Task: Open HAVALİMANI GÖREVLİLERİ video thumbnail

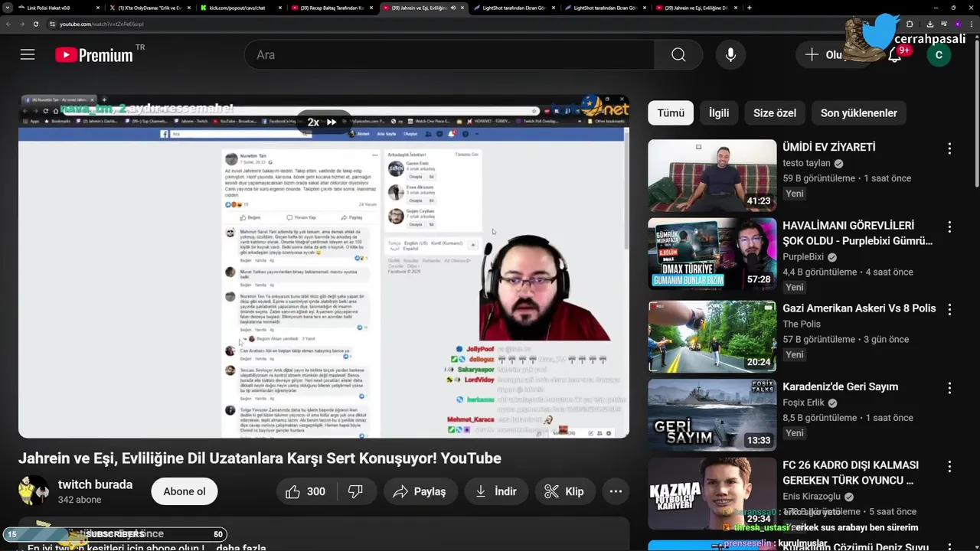Action: 712,254
